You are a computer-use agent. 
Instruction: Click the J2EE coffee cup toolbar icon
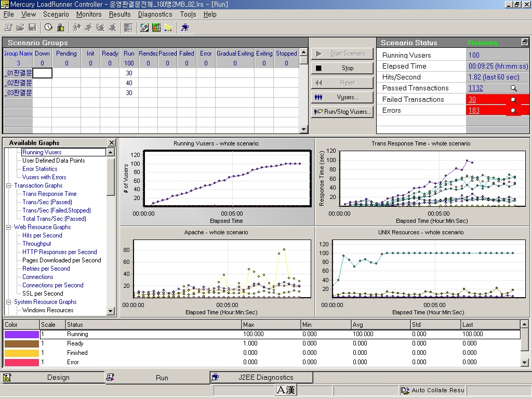point(184,28)
